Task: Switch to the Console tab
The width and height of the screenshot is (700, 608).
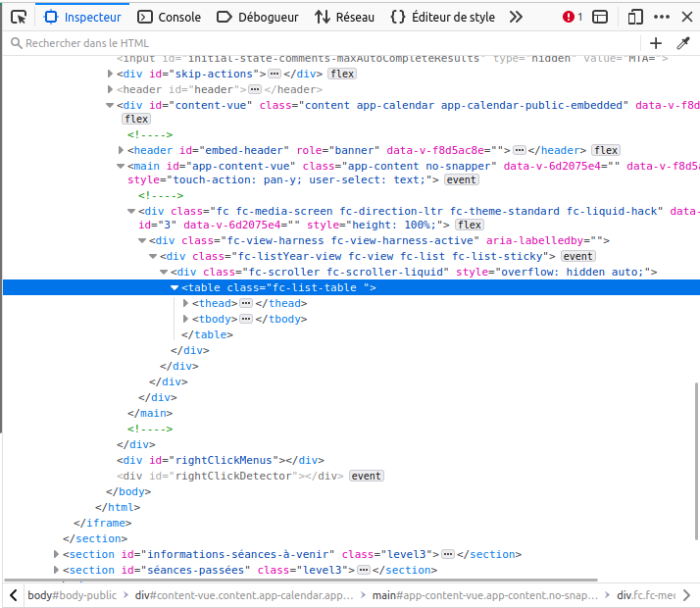Action: (x=169, y=17)
